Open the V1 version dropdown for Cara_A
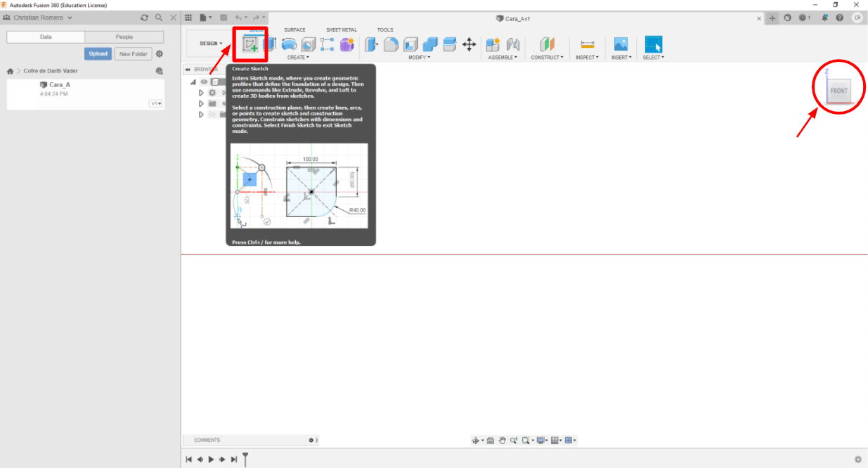868x468 pixels. click(156, 103)
